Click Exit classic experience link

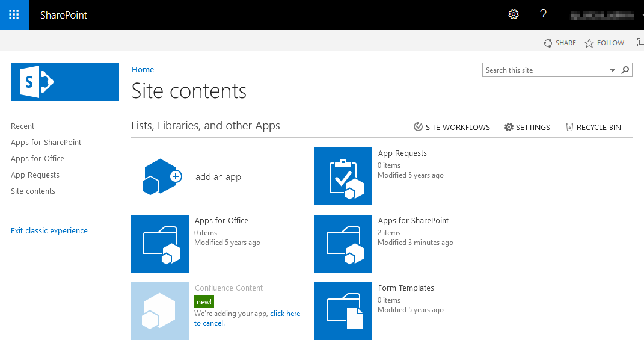click(49, 231)
